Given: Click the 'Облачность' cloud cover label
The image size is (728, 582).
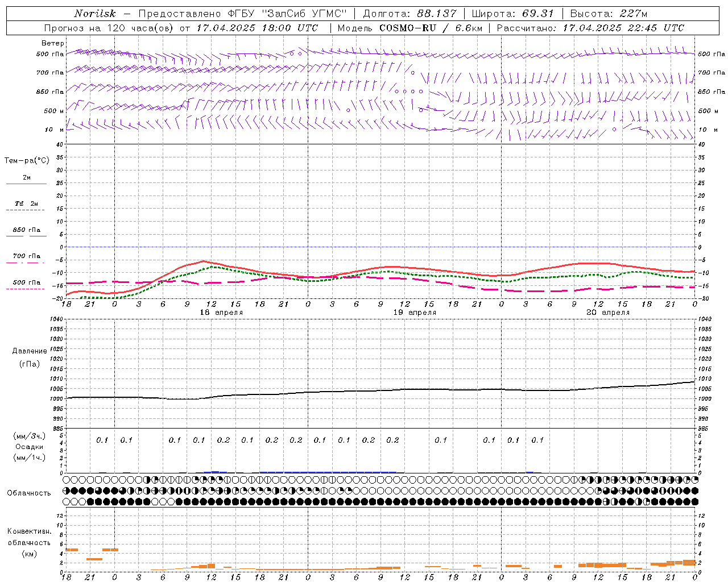Looking at the screenshot, I should pos(29,493).
